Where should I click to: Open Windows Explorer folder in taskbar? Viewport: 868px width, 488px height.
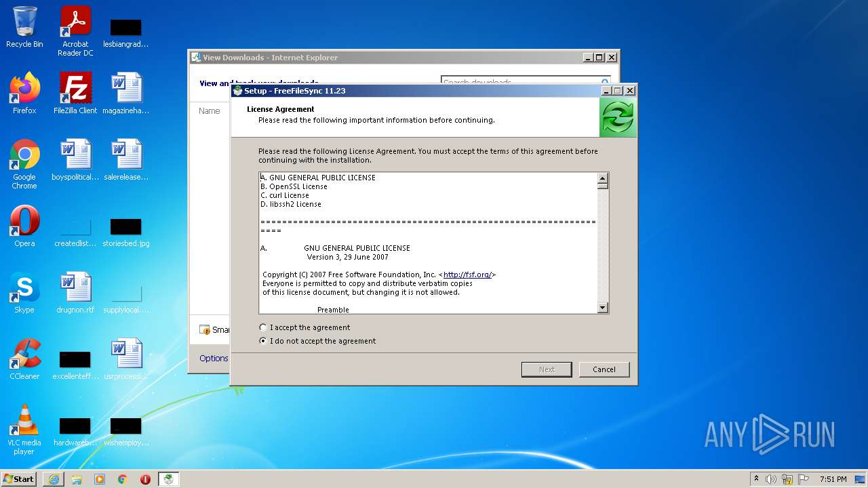click(x=77, y=479)
